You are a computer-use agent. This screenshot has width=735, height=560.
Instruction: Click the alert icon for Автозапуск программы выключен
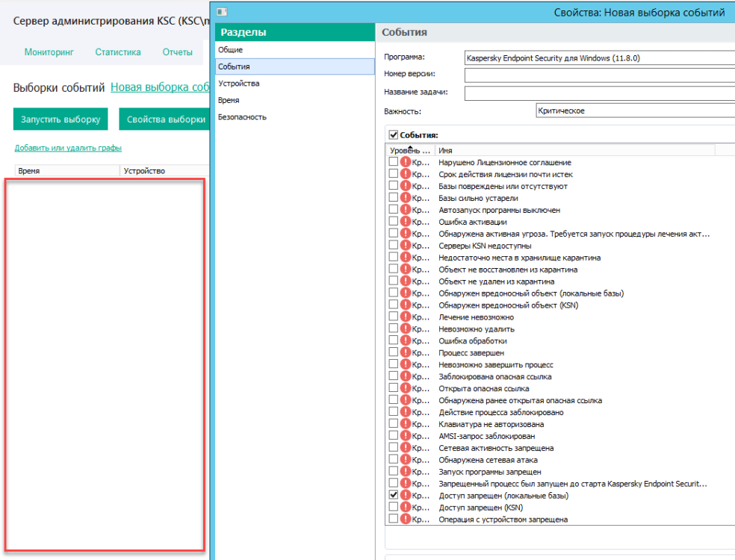406,210
